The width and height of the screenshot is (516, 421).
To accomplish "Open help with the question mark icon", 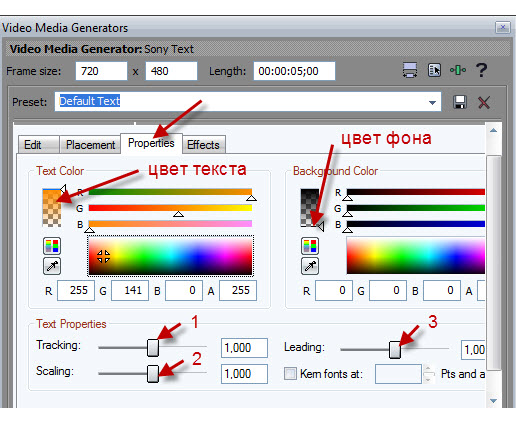I will pyautogui.click(x=481, y=70).
